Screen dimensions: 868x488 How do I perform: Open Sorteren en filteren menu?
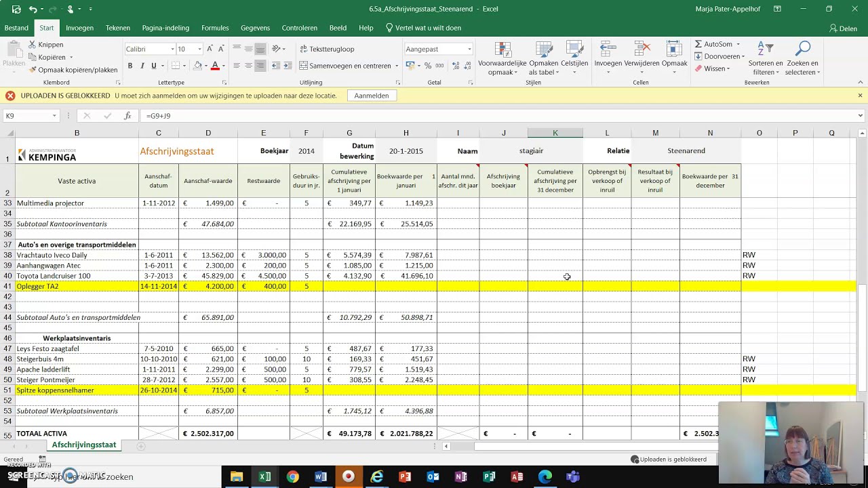[x=765, y=58]
